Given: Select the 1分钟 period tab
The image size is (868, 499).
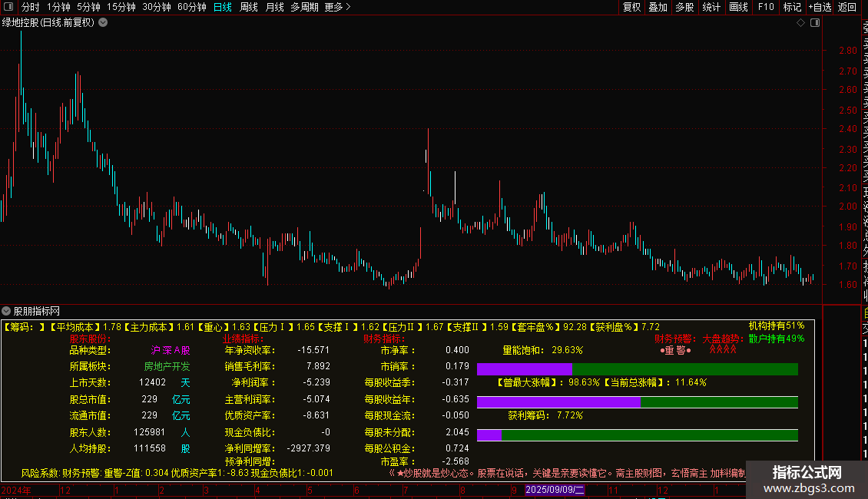Looking at the screenshot, I should click(58, 7).
